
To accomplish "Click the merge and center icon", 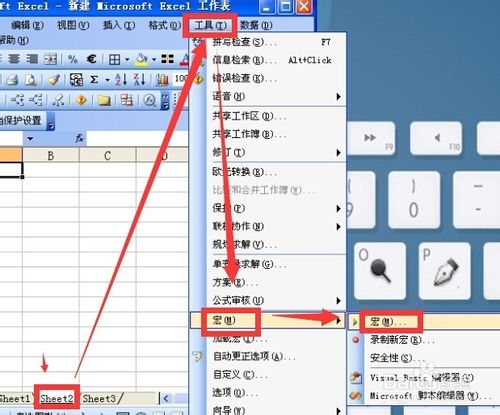I will click(x=50, y=59).
